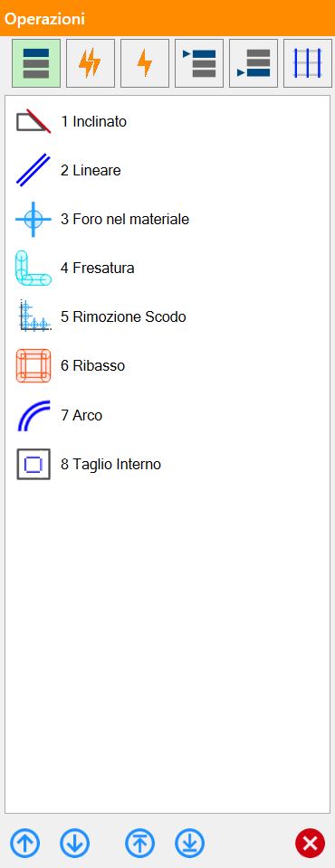335x868 pixels.
Task: Move selected operation to bottom of list
Action: [x=190, y=844]
